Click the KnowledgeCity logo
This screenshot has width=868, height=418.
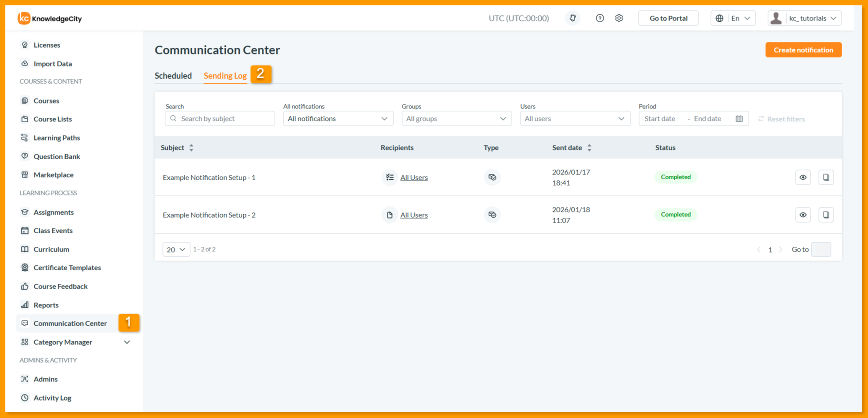[x=50, y=18]
